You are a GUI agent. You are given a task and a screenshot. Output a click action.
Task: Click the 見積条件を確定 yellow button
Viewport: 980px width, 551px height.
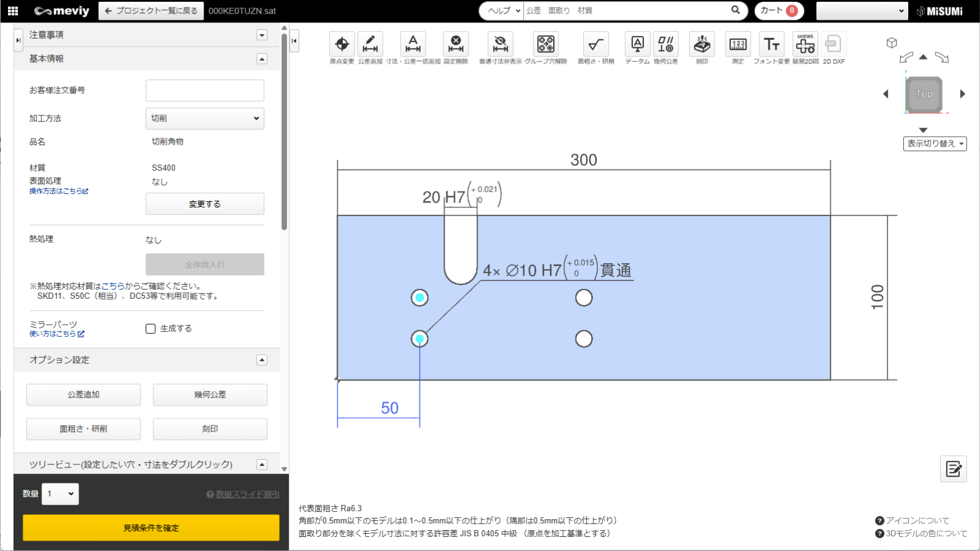coord(151,528)
